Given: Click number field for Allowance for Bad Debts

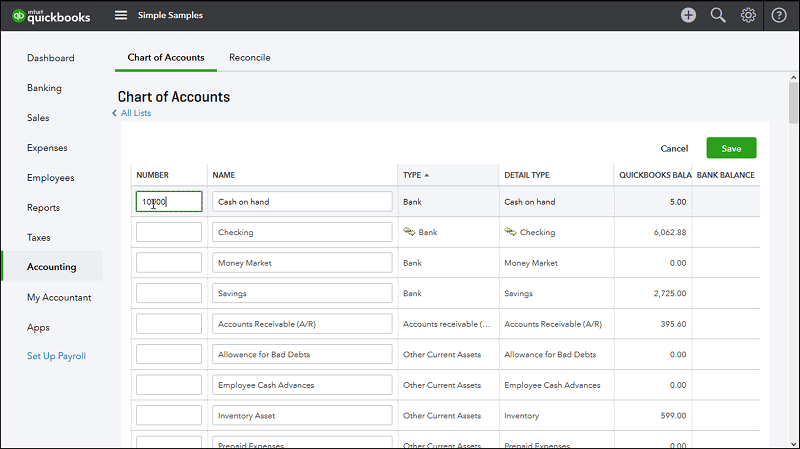Looking at the screenshot, I should point(169,354).
